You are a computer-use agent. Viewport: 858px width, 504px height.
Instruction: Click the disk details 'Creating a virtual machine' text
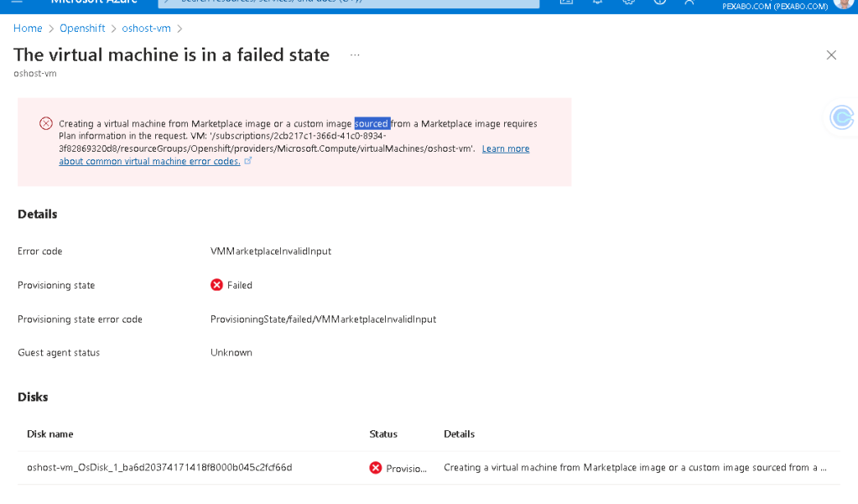[635, 467]
